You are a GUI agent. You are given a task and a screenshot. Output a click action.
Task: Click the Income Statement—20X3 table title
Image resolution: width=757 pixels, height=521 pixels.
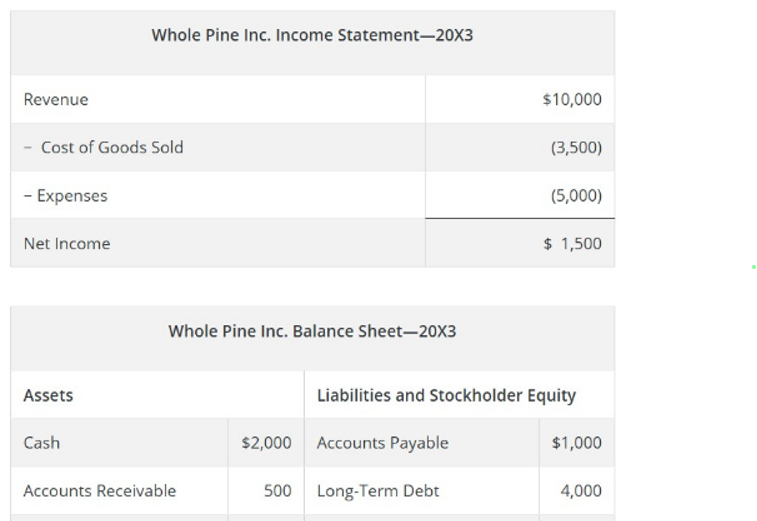pyautogui.click(x=312, y=35)
